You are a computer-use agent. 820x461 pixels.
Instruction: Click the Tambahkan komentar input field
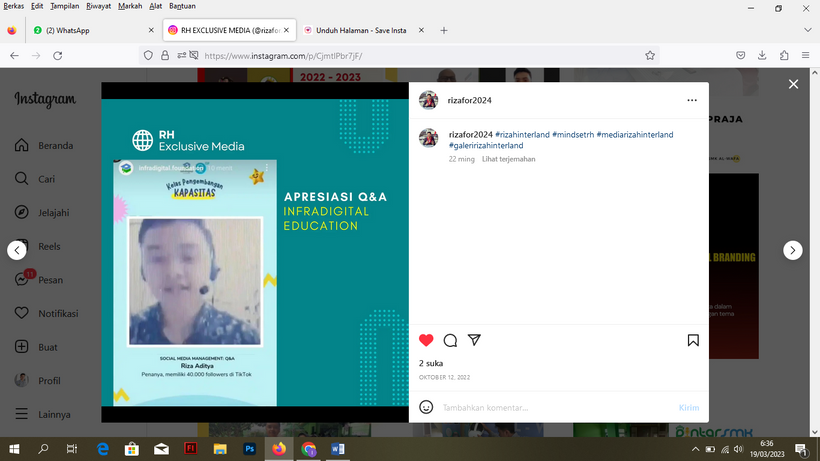550,407
